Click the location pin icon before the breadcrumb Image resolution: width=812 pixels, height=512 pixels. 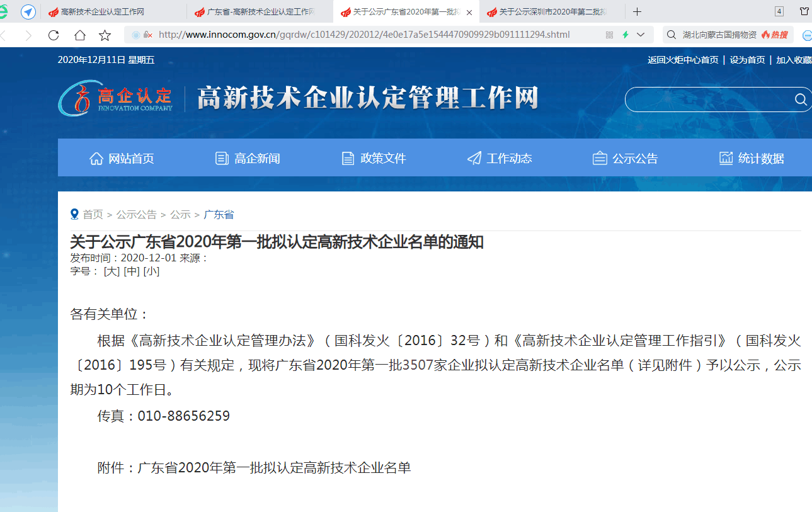tap(74, 214)
